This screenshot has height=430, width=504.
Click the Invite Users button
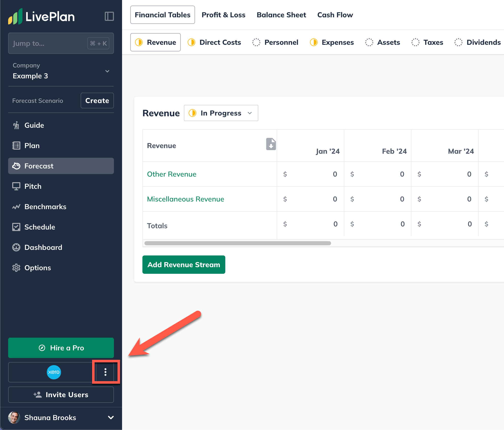(61, 395)
